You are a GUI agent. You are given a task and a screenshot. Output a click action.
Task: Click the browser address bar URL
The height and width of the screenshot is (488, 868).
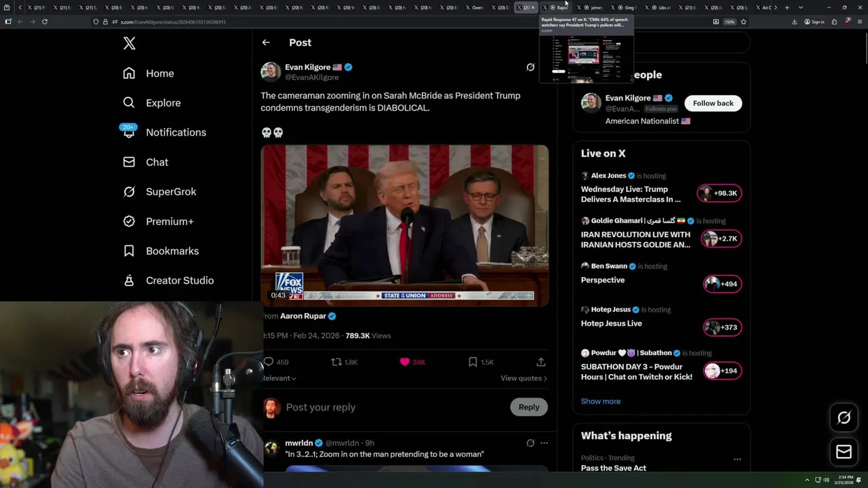click(174, 22)
